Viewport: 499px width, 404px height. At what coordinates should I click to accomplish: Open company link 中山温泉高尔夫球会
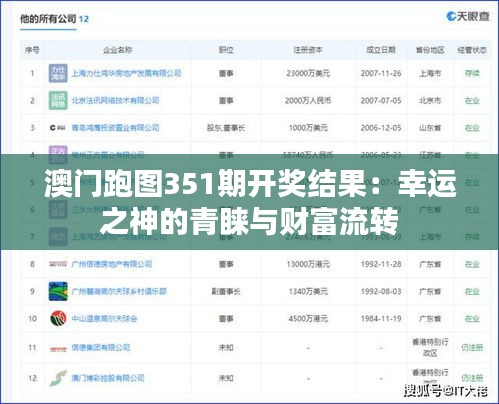tap(104, 319)
